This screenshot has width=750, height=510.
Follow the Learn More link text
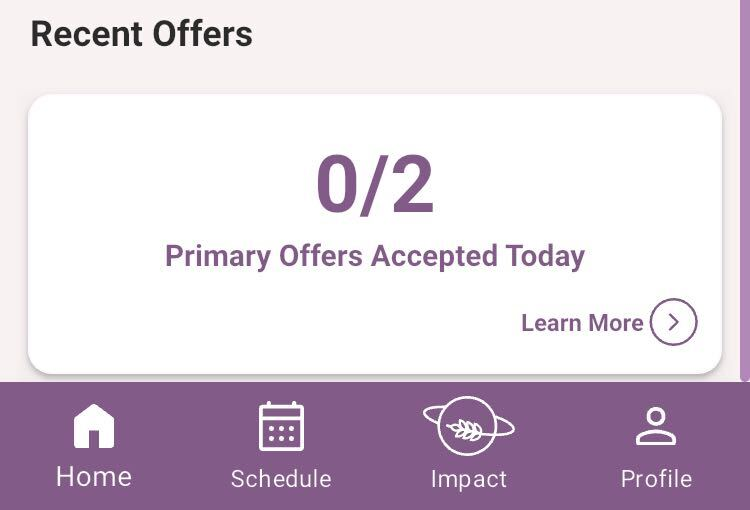(x=582, y=323)
